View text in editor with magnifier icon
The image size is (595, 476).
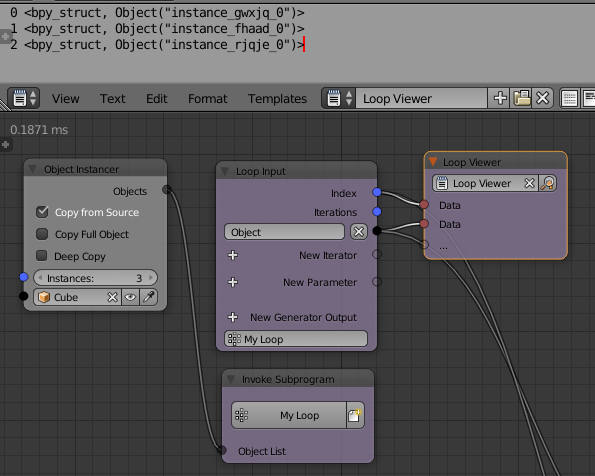tap(548, 183)
